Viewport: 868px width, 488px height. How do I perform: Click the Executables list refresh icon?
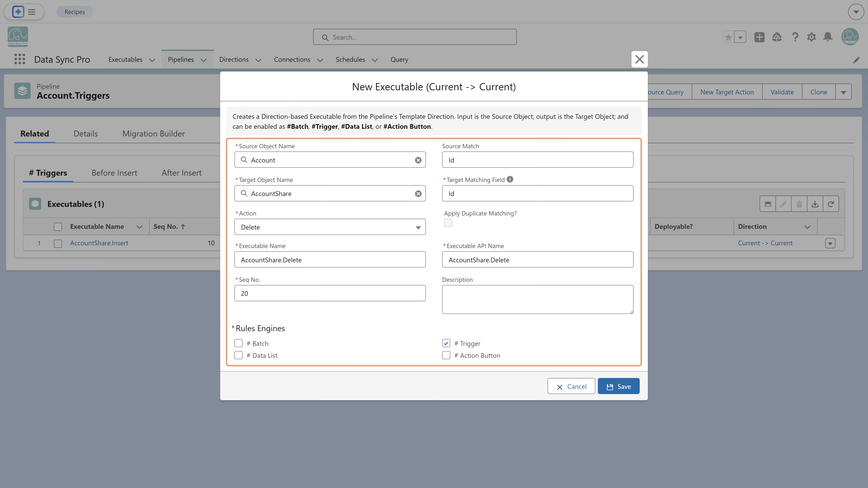[x=831, y=204]
